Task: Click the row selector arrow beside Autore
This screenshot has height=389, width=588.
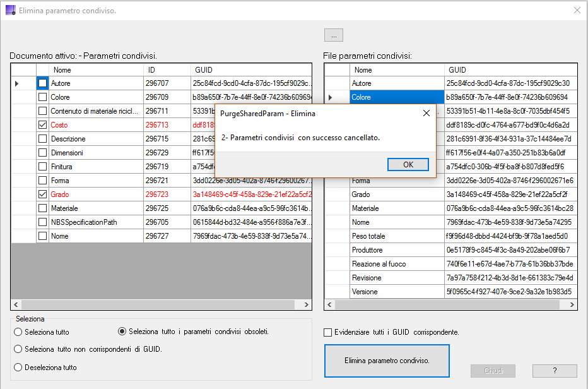Action: [x=18, y=83]
